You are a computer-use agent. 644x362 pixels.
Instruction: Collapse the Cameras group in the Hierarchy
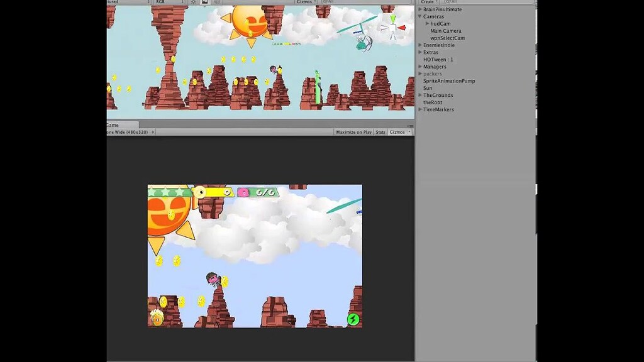click(x=419, y=16)
